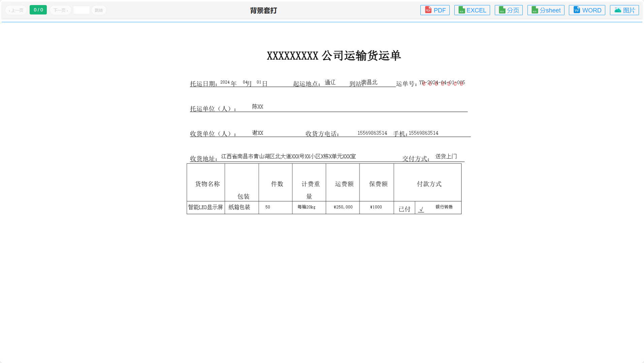Click the green xls icon beside EXCEL
644x363 pixels.
tap(461, 10)
